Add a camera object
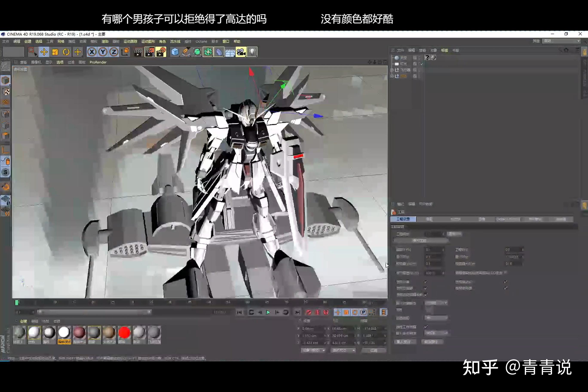The image size is (588, 392). click(x=241, y=52)
